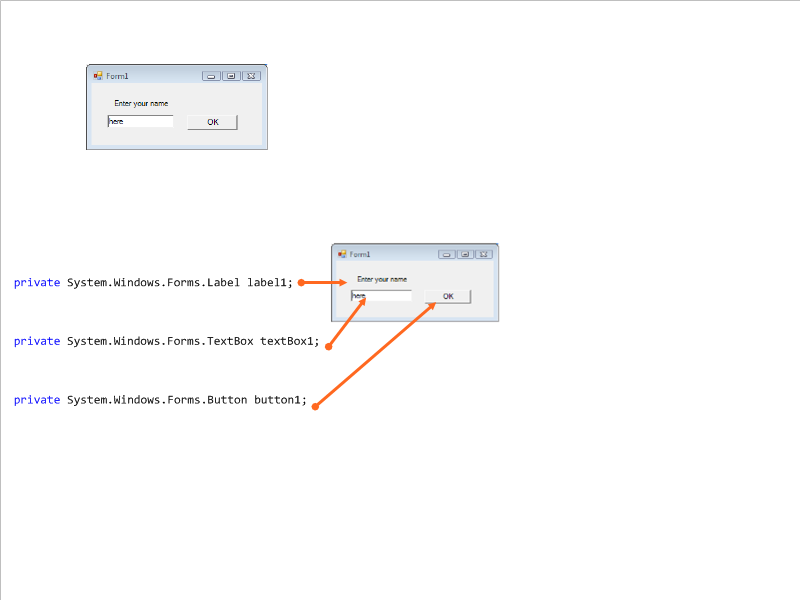This screenshot has width=800, height=600.
Task: Click the Form1 app icon in the annotated window
Action: (x=342, y=254)
